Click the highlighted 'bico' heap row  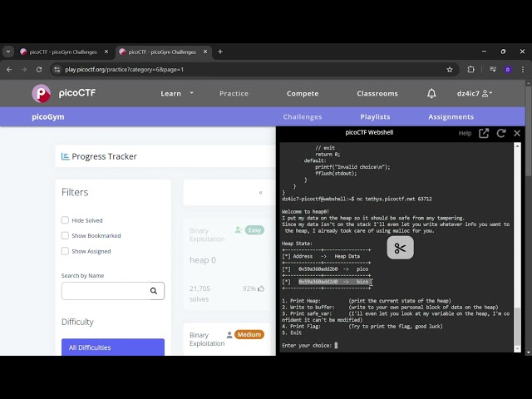333,282
